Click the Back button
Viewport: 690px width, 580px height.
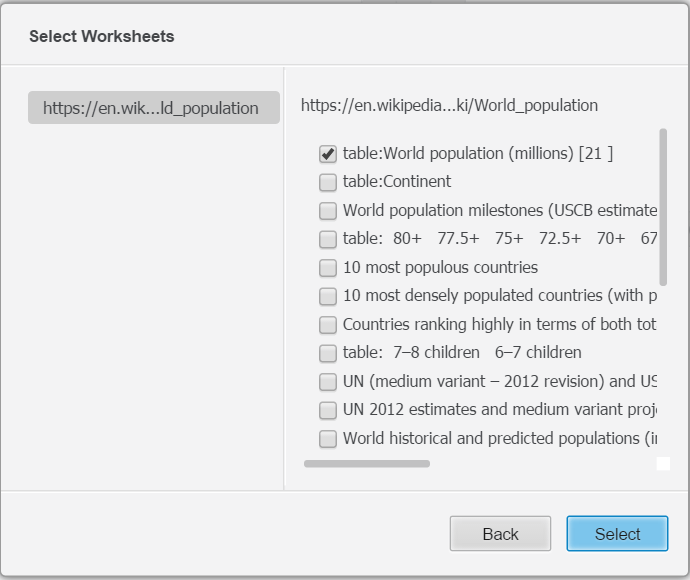(x=500, y=534)
